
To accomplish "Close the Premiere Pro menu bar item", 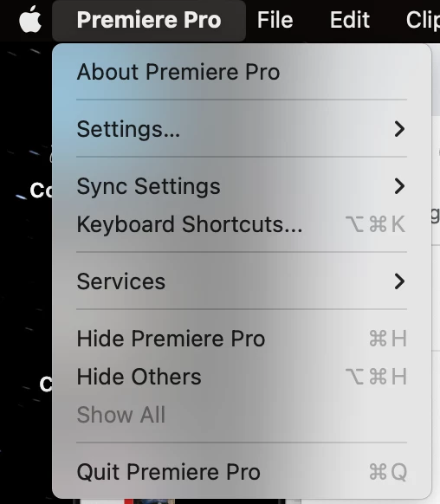I will click(149, 21).
